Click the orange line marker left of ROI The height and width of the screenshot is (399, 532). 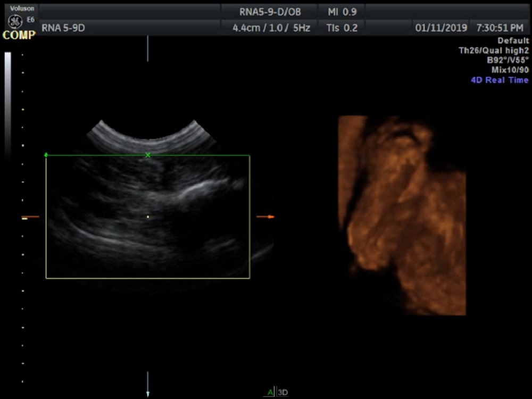pos(30,217)
